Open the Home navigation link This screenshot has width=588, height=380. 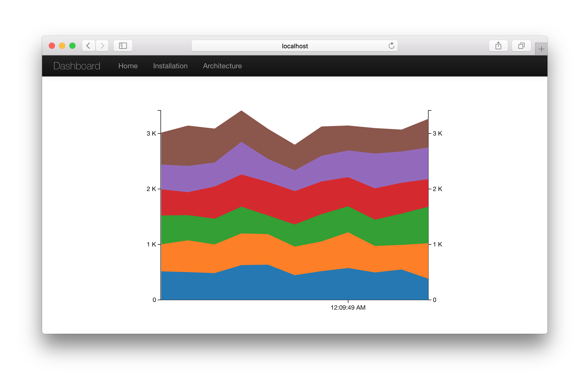[128, 66]
